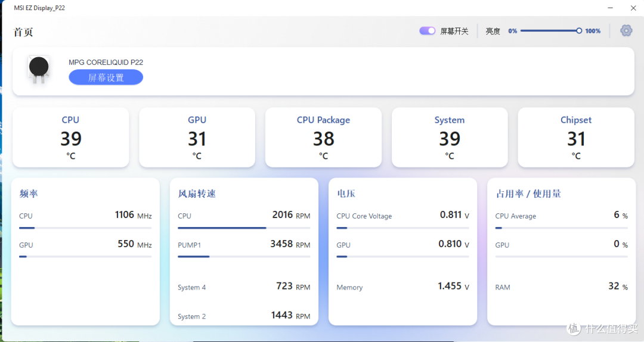
Task: Select the CPU temperature card
Action: [x=70, y=137]
